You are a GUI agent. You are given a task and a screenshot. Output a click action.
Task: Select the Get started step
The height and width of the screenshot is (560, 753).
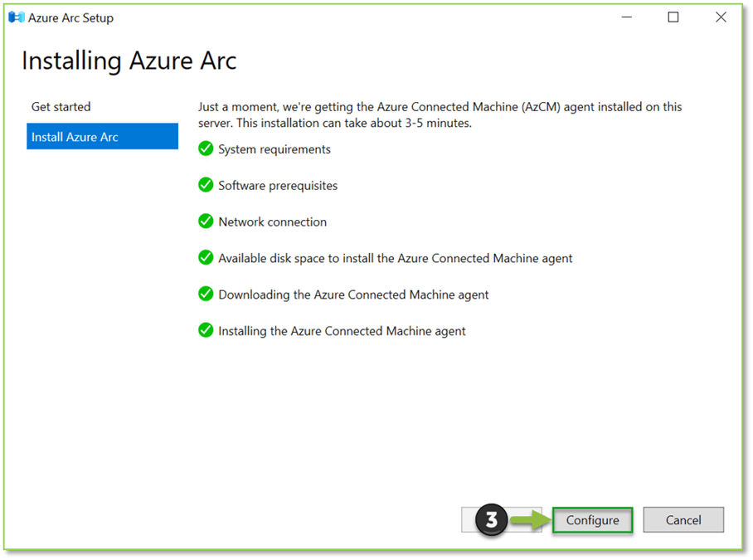coord(61,106)
